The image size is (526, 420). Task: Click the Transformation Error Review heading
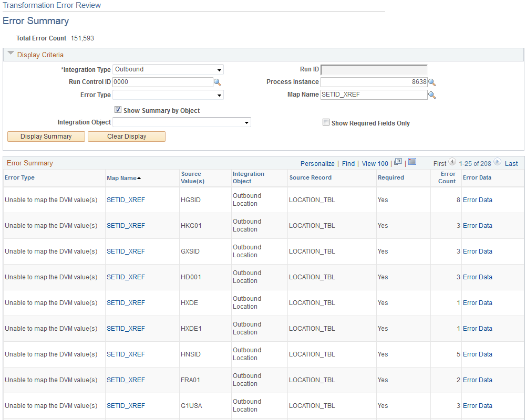point(51,5)
